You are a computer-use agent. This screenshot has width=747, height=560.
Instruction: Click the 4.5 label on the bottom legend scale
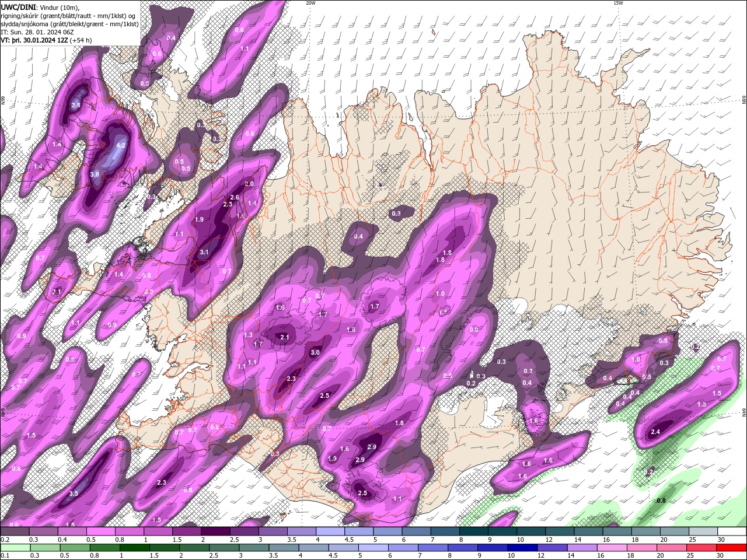point(333,556)
